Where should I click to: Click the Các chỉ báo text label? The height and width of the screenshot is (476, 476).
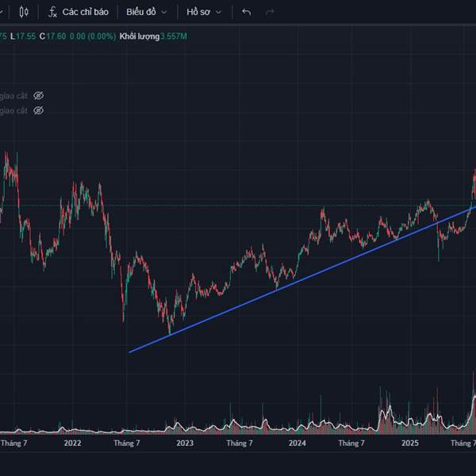point(85,12)
